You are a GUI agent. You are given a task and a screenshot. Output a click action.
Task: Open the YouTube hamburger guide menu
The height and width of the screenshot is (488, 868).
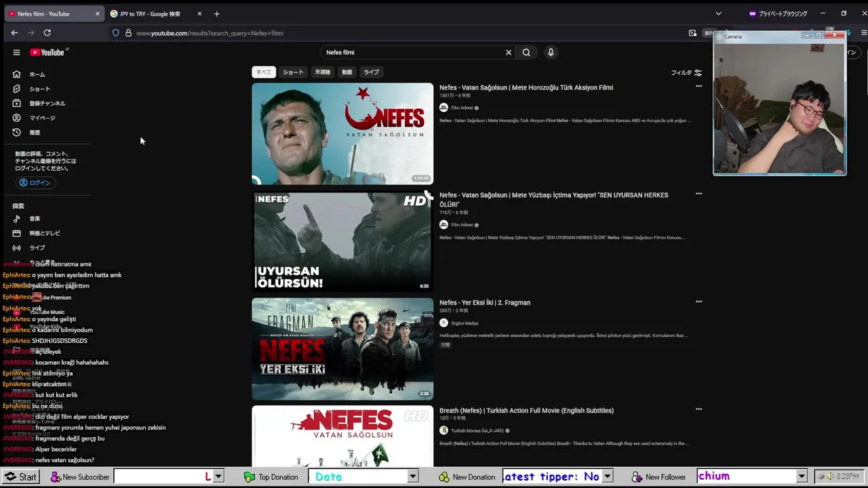coord(16,52)
